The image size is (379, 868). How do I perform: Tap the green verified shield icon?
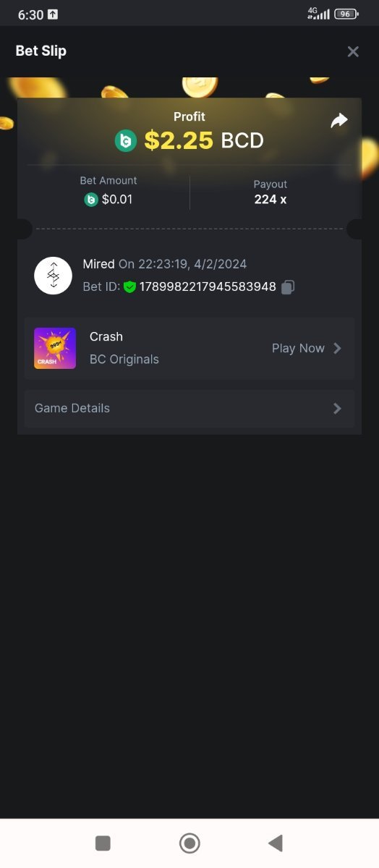pos(129,287)
